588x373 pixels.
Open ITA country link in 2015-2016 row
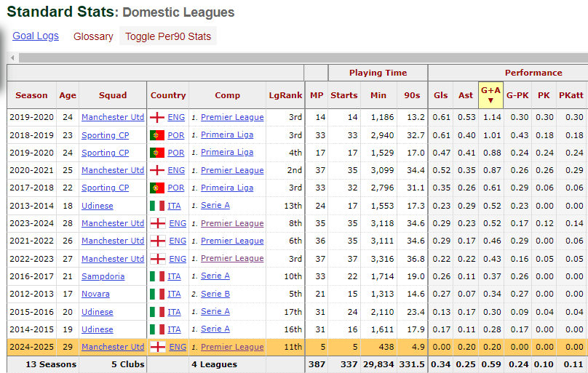coord(174,312)
